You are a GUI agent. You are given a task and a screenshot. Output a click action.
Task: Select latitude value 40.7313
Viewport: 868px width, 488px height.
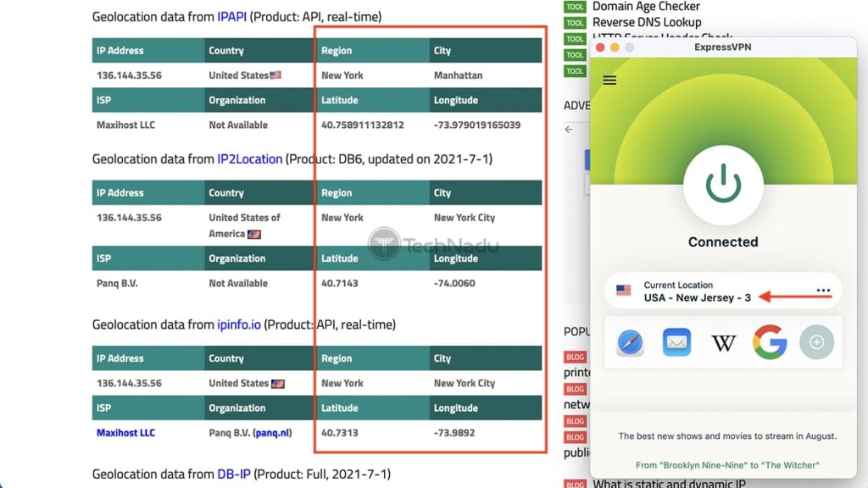tap(339, 433)
